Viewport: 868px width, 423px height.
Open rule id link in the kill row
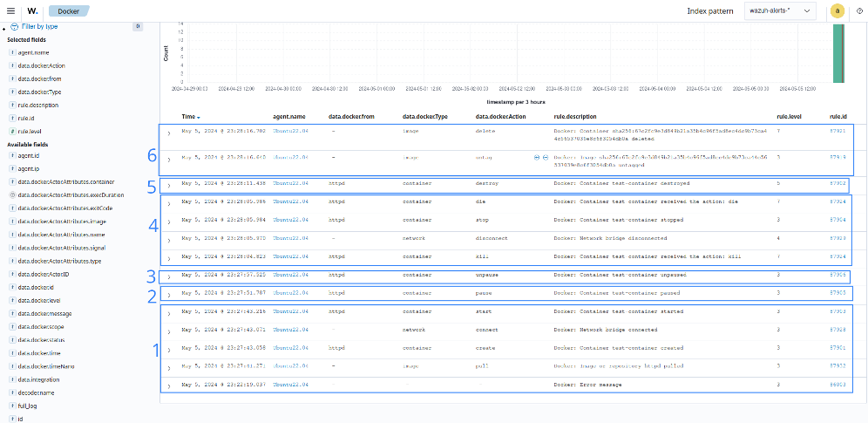[x=837, y=256]
